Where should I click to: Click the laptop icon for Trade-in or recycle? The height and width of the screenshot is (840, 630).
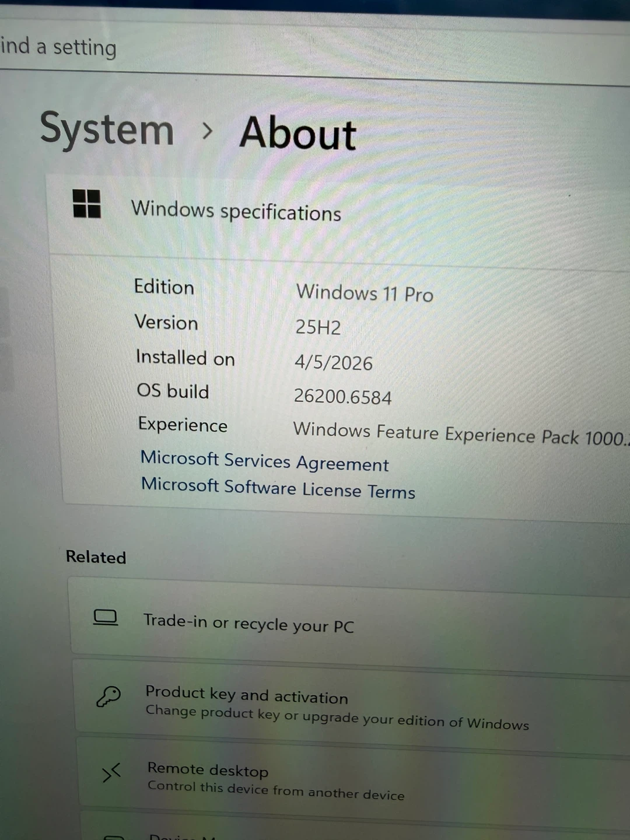[106, 618]
